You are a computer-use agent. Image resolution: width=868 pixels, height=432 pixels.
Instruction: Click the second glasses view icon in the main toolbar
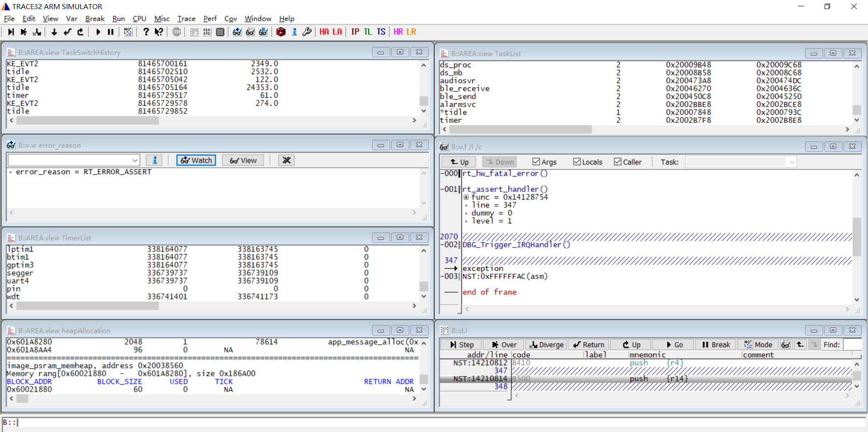(250, 32)
